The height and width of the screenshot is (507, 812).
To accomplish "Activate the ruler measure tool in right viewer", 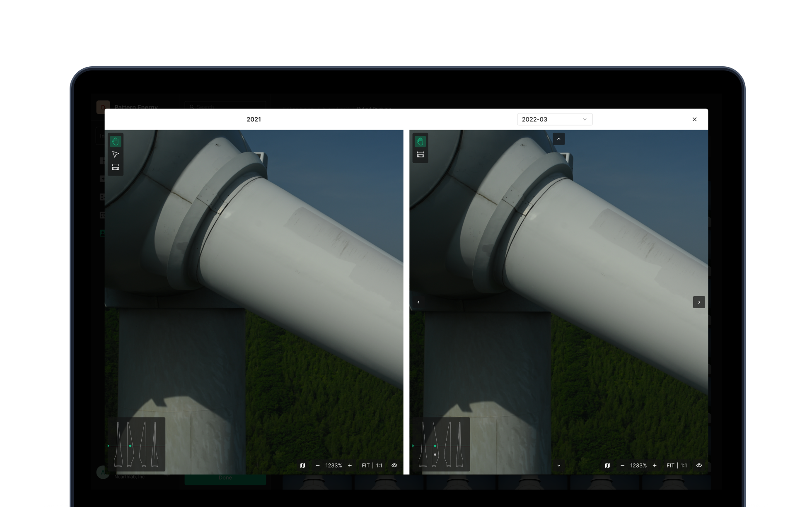I will tap(420, 155).
